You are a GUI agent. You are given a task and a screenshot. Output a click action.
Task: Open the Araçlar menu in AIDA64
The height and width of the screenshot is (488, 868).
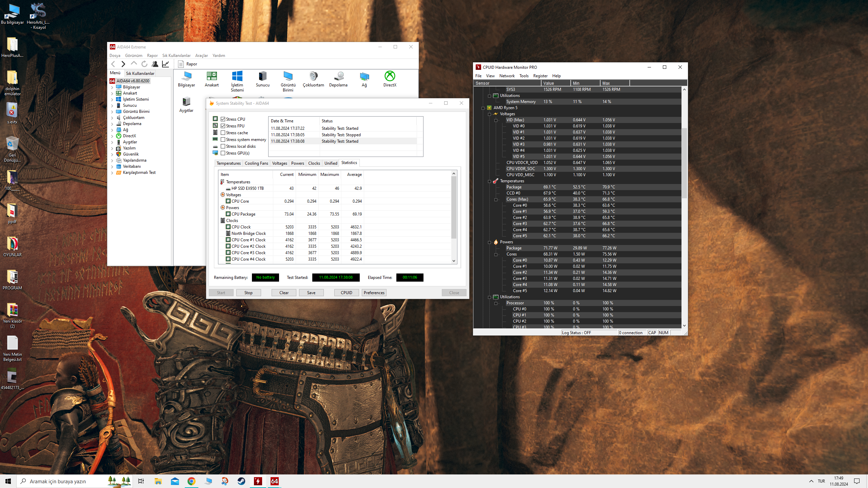pyautogui.click(x=201, y=56)
